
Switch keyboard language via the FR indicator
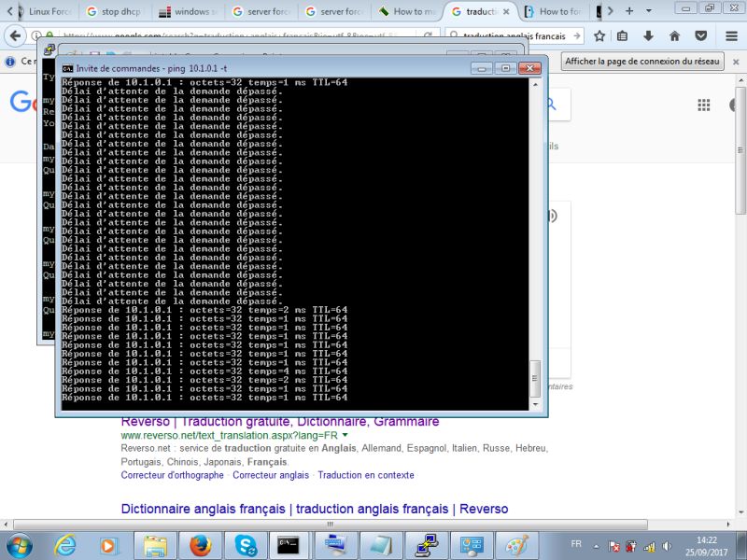click(577, 544)
